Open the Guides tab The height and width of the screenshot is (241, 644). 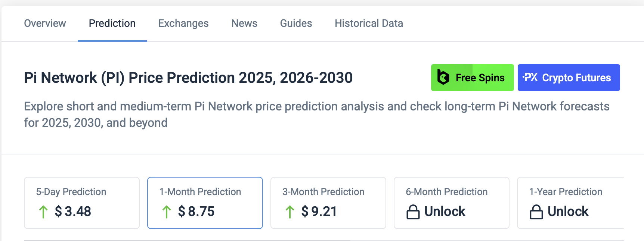click(296, 24)
